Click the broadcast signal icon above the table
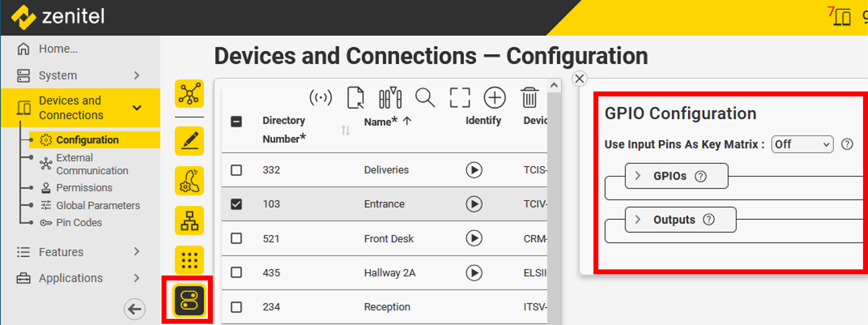Screen dimensions: 868x325 [320, 98]
